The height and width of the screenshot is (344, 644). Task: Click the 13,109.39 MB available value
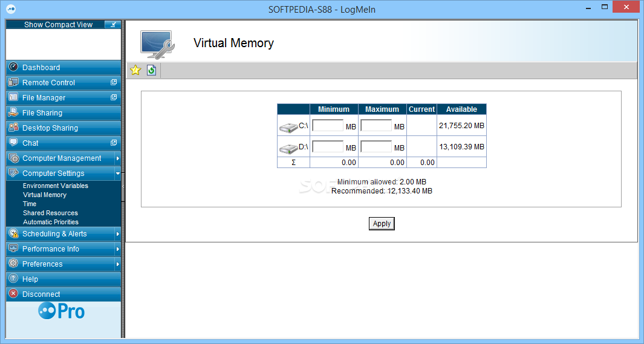(461, 146)
